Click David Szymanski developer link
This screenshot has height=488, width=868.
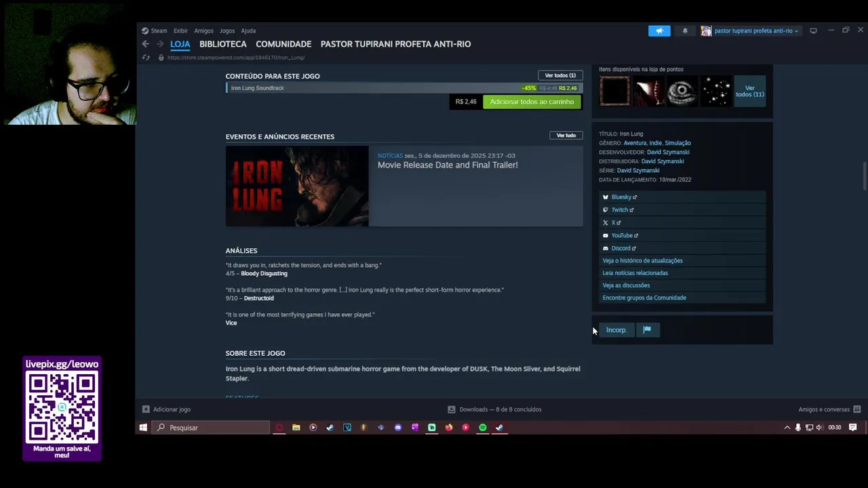(668, 152)
